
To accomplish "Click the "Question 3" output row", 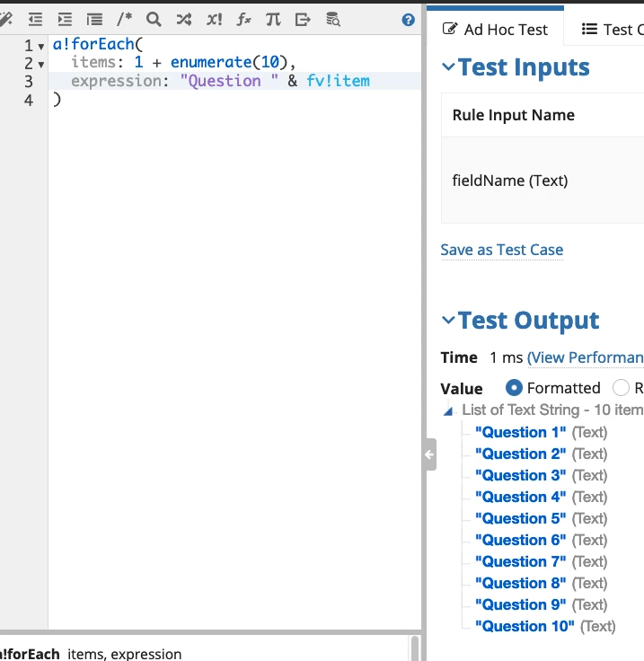I will (542, 475).
